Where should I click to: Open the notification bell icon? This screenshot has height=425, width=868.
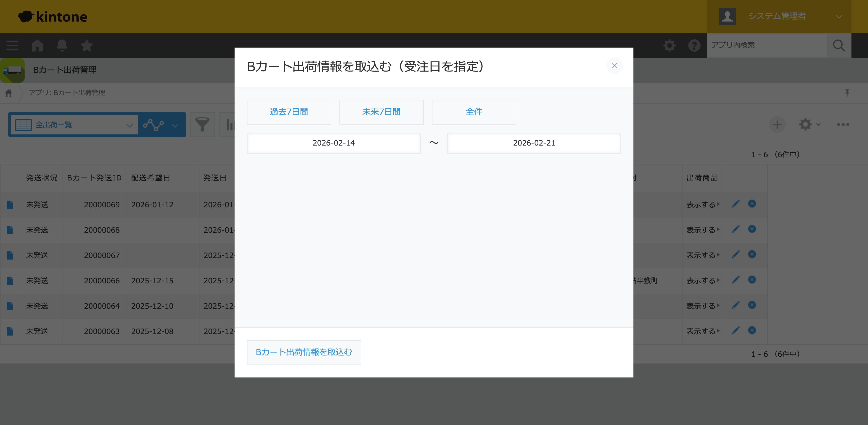pyautogui.click(x=62, y=45)
